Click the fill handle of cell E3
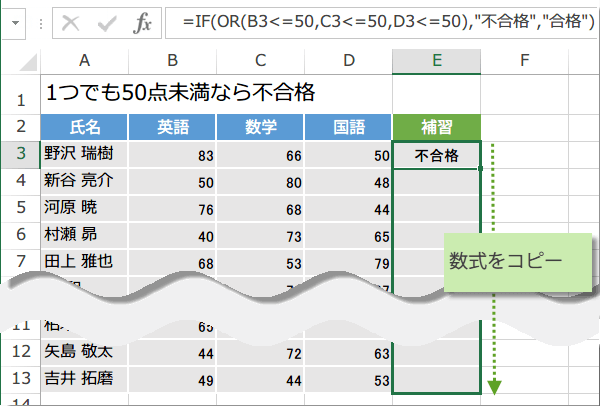Viewport: 600px width, 406px height. [x=480, y=168]
